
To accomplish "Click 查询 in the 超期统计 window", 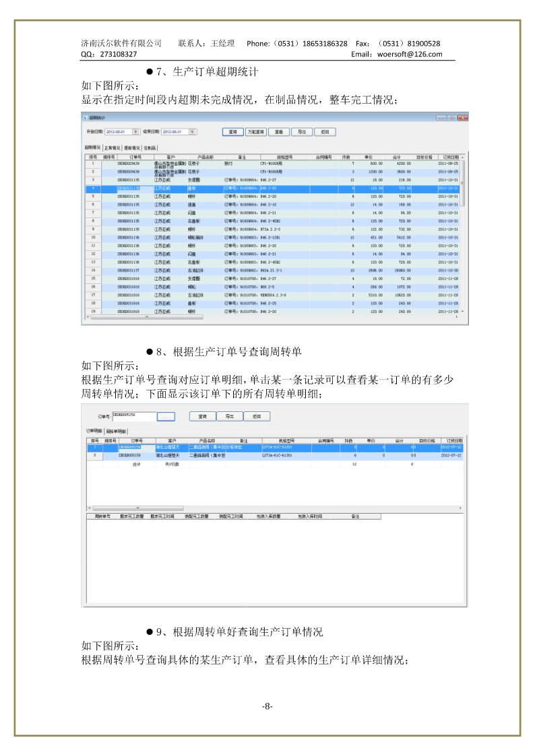I will coord(233,132).
